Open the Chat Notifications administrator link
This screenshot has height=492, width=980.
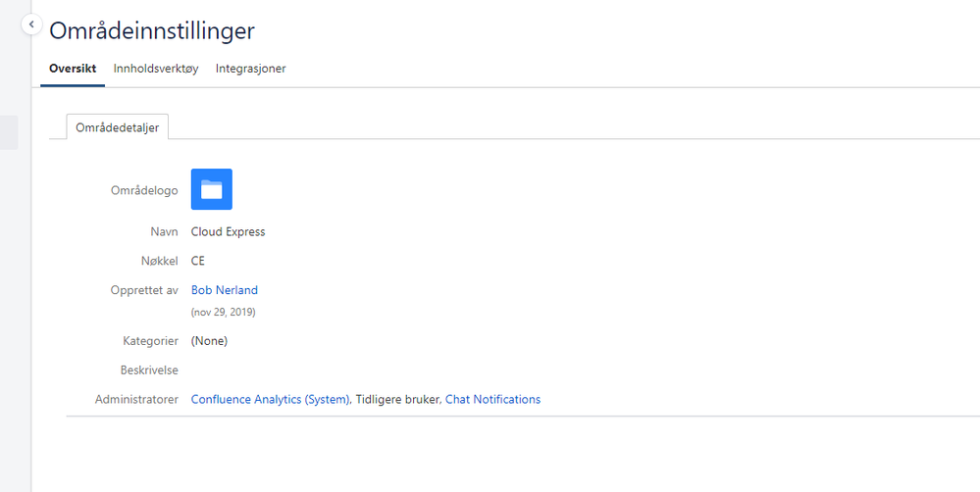click(492, 399)
